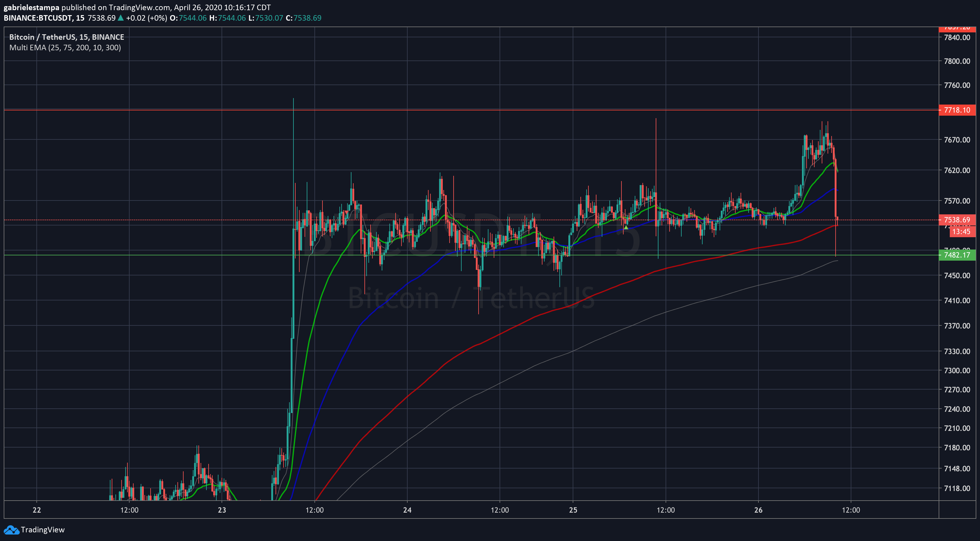This screenshot has height=541, width=980.
Task: Click the 7118.00 price axis value
Action: click(x=957, y=488)
